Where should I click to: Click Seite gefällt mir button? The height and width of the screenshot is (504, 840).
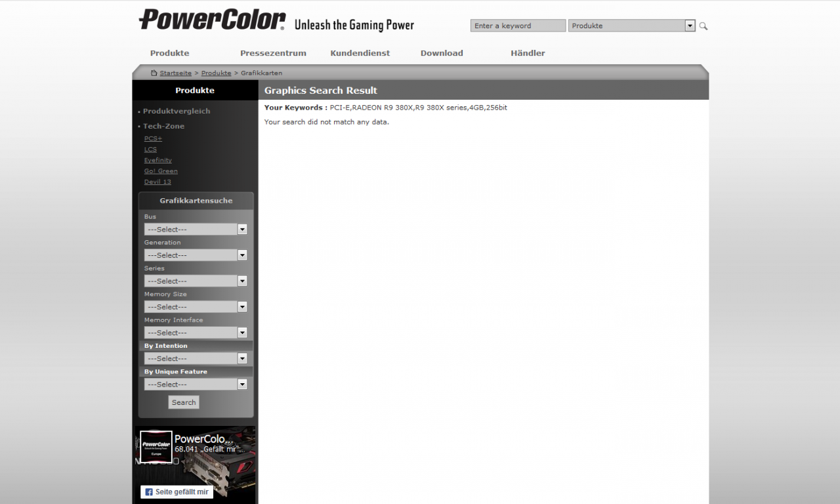(x=177, y=492)
